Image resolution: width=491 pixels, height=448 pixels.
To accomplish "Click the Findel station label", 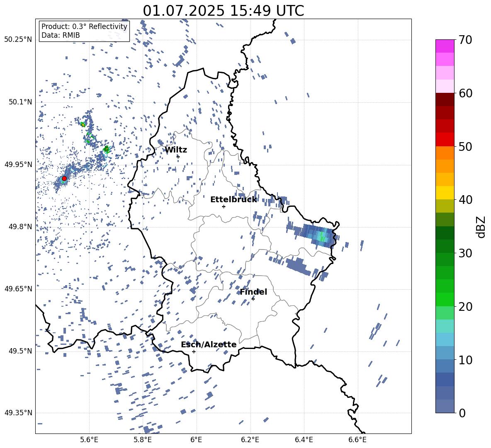I will (253, 292).
